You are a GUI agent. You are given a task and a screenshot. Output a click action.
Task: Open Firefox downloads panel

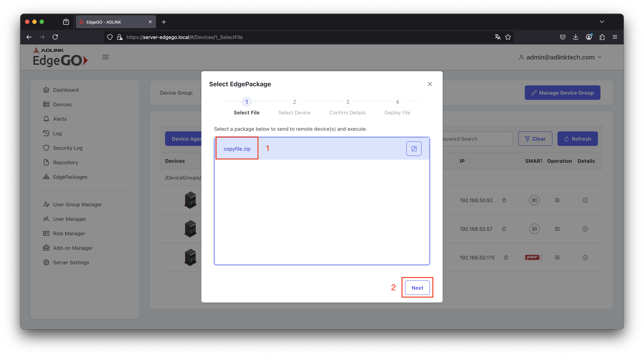pos(575,37)
